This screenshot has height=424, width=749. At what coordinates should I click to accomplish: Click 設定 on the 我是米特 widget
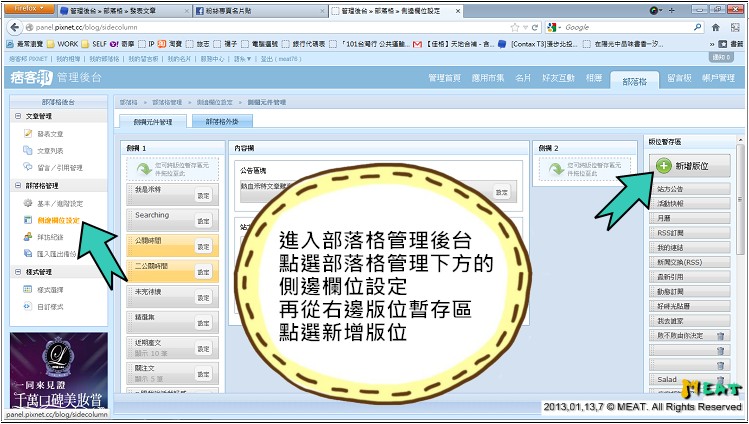(x=203, y=195)
